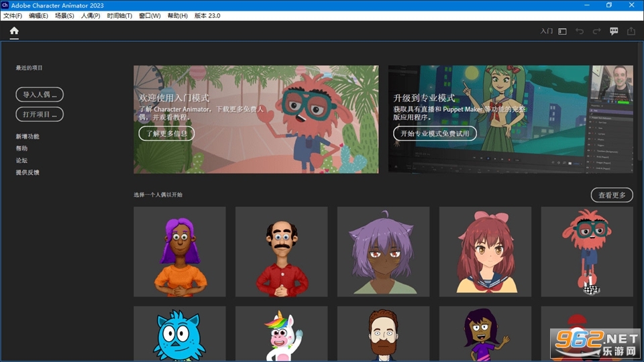
Task: Open the feedback speech bubble icon
Action: point(614,32)
